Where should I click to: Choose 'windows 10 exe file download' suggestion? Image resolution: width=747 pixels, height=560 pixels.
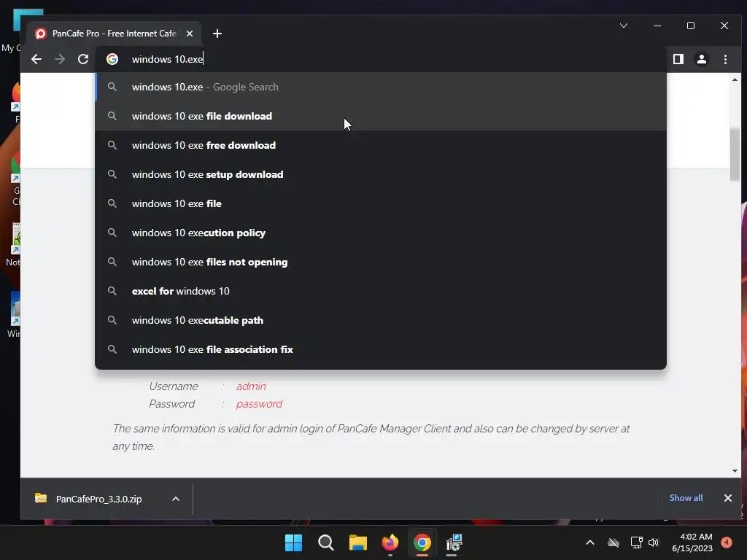coord(381,116)
